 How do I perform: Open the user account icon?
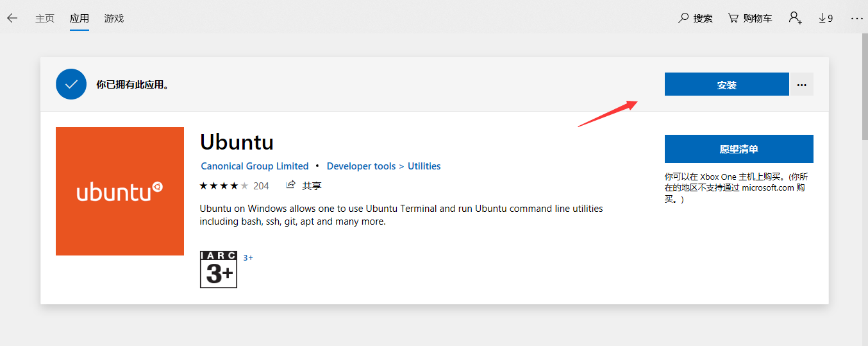pyautogui.click(x=796, y=18)
